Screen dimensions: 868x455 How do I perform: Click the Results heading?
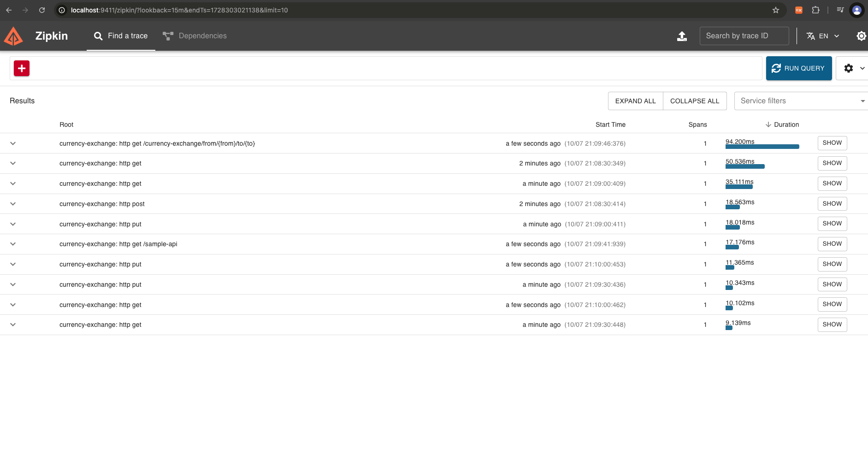pyautogui.click(x=22, y=101)
